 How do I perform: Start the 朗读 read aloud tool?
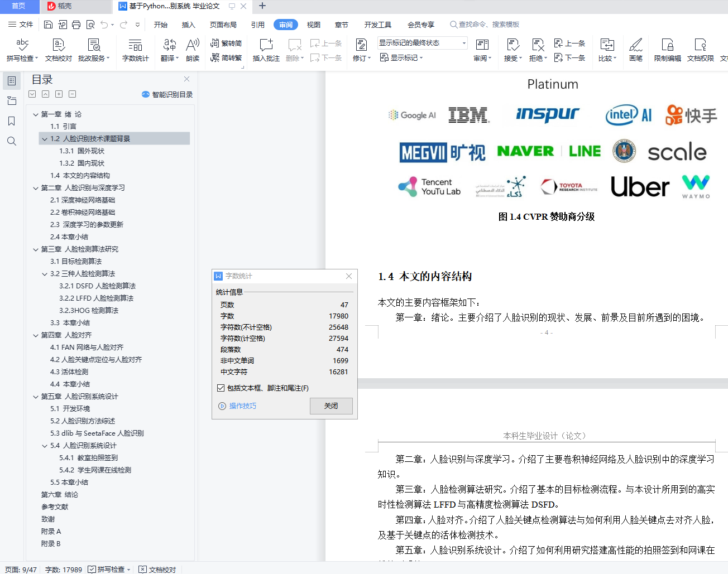point(193,50)
